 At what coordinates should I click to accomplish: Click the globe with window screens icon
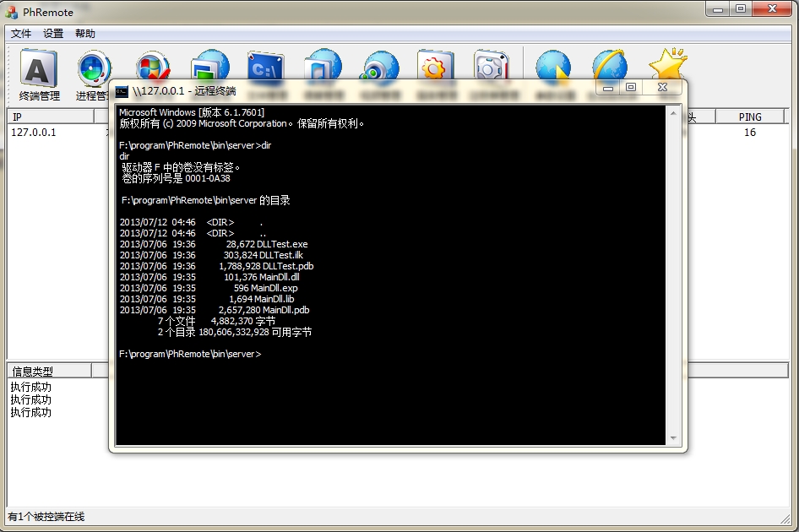pos(210,65)
